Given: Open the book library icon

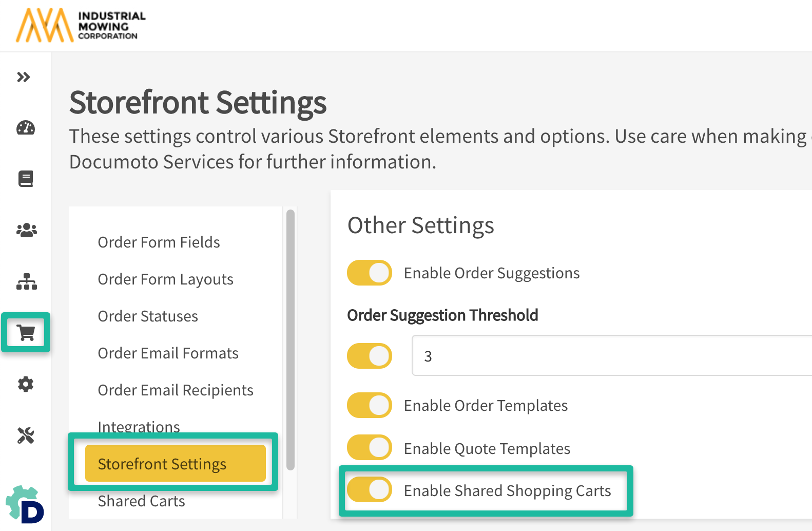Looking at the screenshot, I should [26, 179].
